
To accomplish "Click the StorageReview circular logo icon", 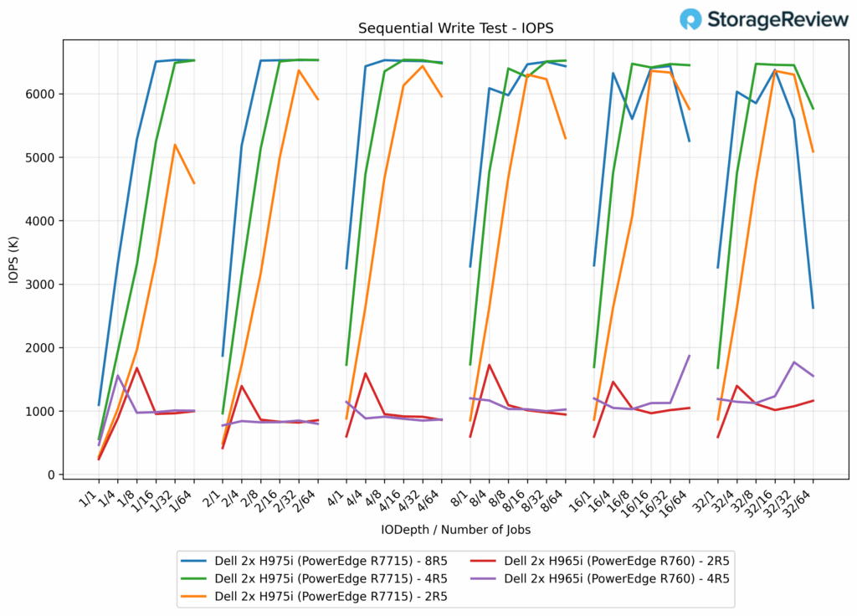I will click(691, 19).
